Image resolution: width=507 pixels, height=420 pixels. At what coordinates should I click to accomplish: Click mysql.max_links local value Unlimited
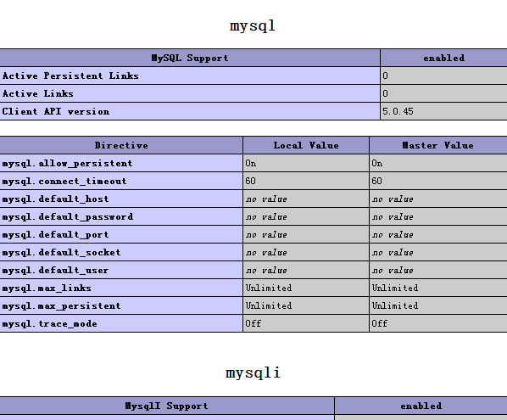point(269,288)
